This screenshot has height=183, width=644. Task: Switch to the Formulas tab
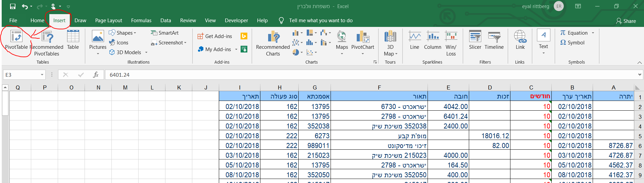coord(141,21)
